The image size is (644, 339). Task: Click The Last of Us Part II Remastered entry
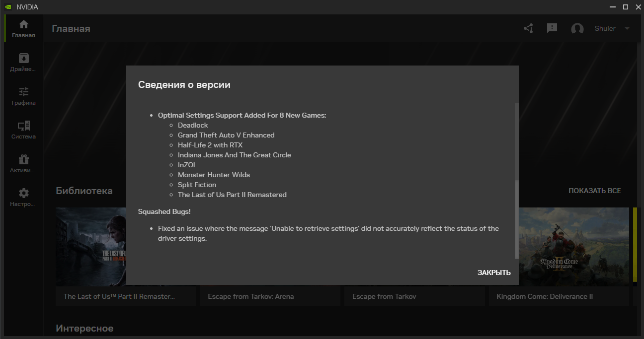[x=232, y=195]
